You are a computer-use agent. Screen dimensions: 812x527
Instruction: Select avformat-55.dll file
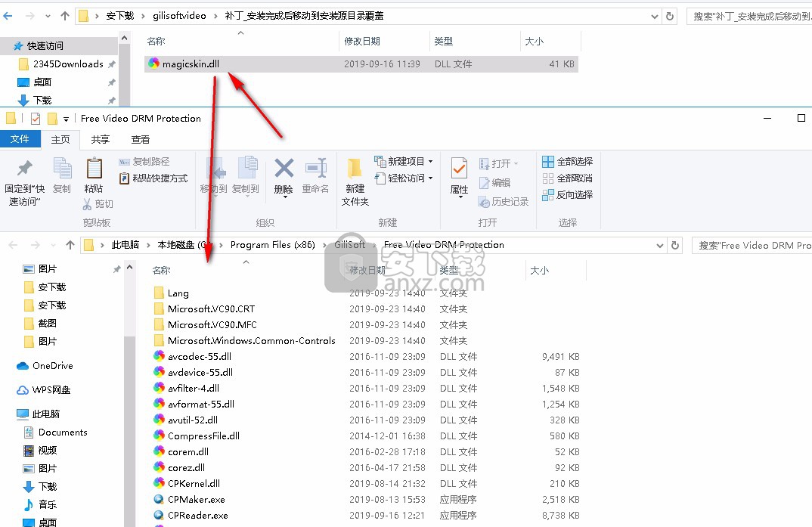point(201,405)
